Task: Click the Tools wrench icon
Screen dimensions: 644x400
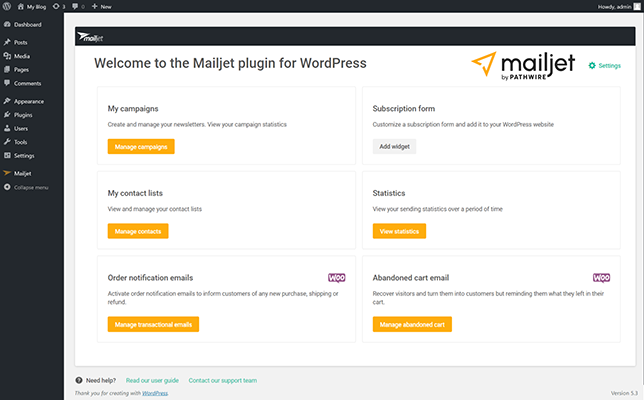Action: (7, 142)
